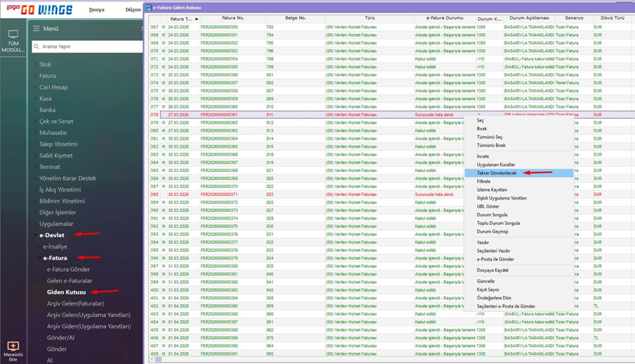
Task: Sort by the e-Fatura Durumu column header
Action: point(445,18)
